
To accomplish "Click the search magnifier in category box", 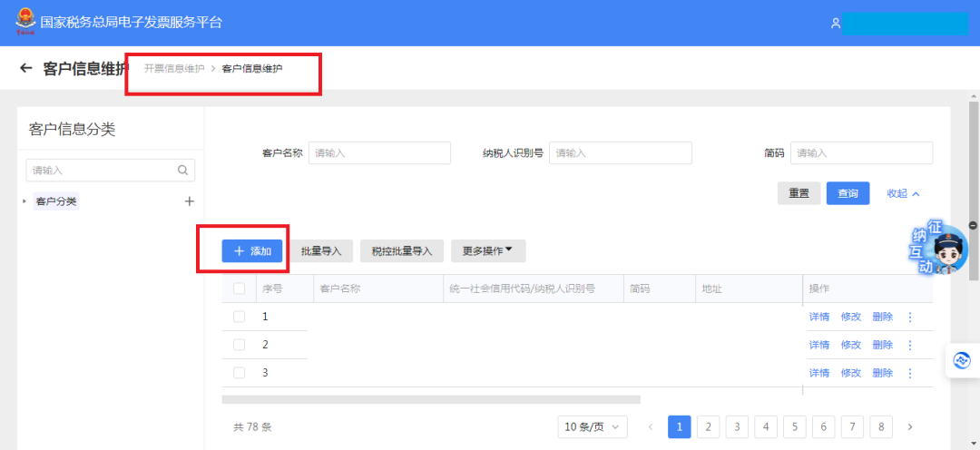I will 182,170.
